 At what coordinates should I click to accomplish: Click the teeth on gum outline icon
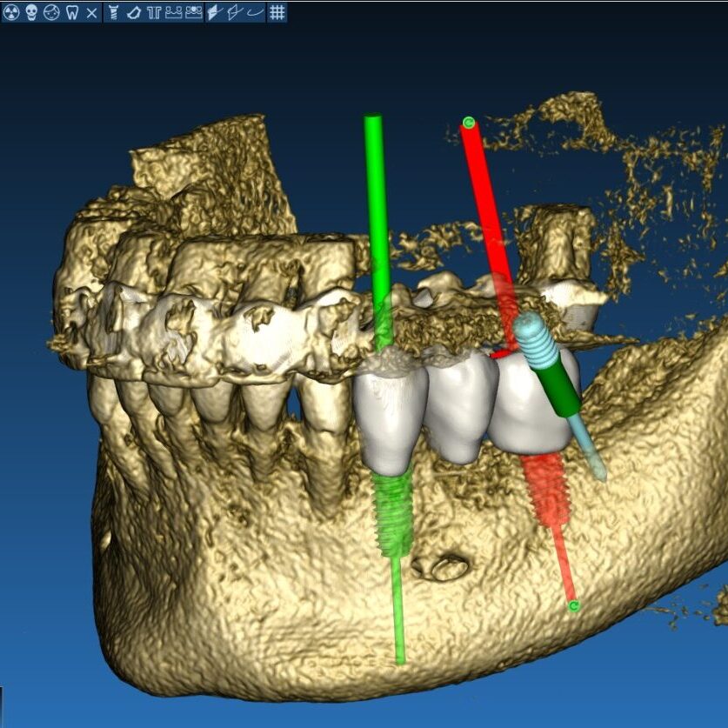tap(174, 12)
